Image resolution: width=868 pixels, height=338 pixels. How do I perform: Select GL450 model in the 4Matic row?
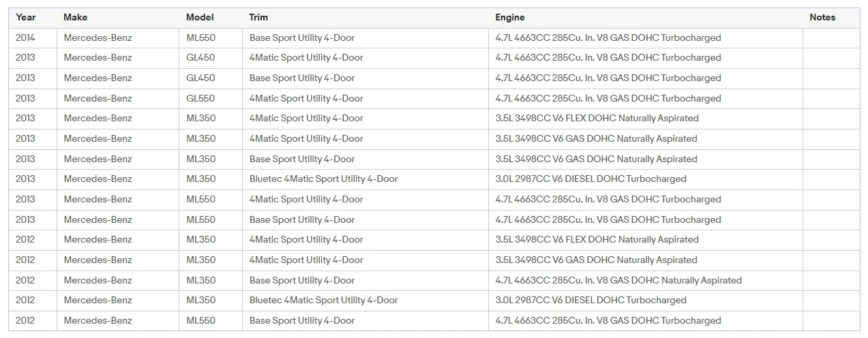coord(211,58)
